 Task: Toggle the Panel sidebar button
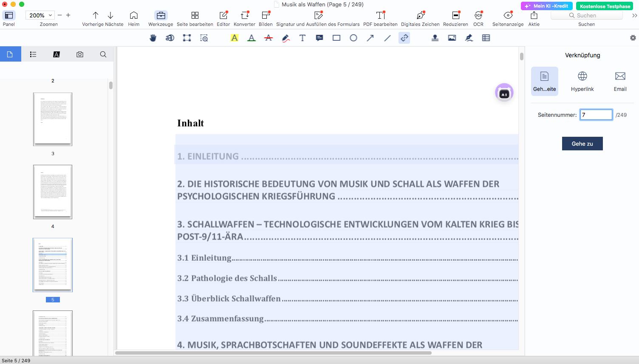coord(8,15)
